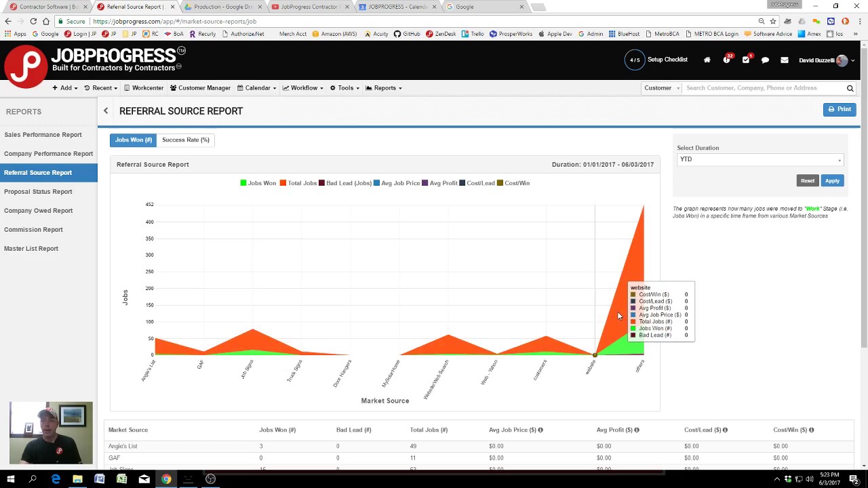Open the 4/5 setup progress circle
Viewport: 868px width, 488px height.
(635, 60)
